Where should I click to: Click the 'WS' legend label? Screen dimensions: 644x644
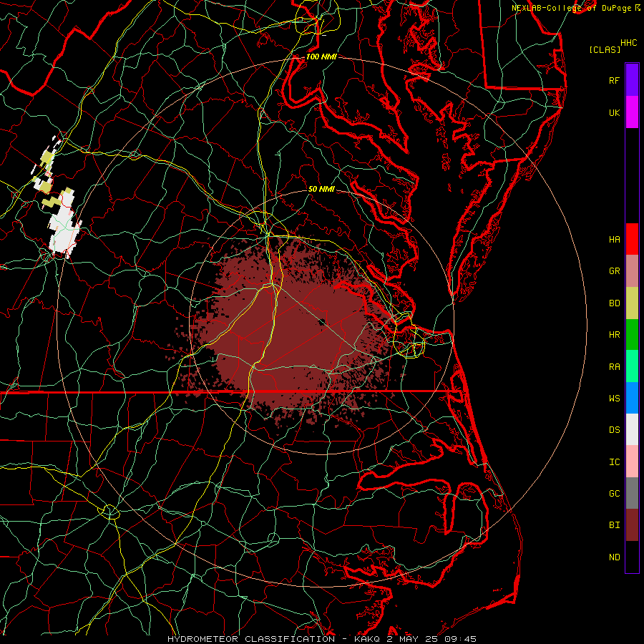coord(614,399)
